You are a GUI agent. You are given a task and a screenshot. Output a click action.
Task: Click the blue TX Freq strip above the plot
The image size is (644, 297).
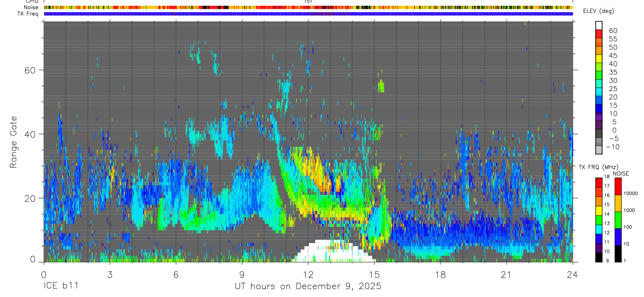tap(308, 14)
